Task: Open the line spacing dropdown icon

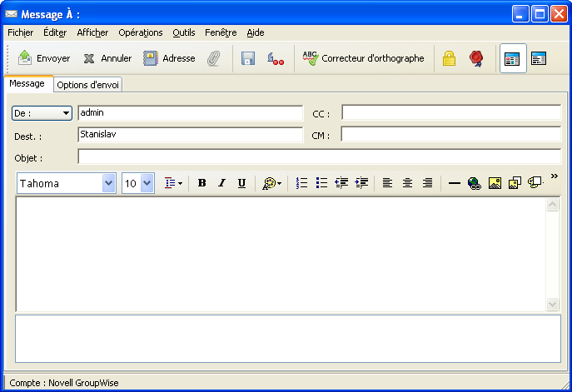Action: (173, 183)
